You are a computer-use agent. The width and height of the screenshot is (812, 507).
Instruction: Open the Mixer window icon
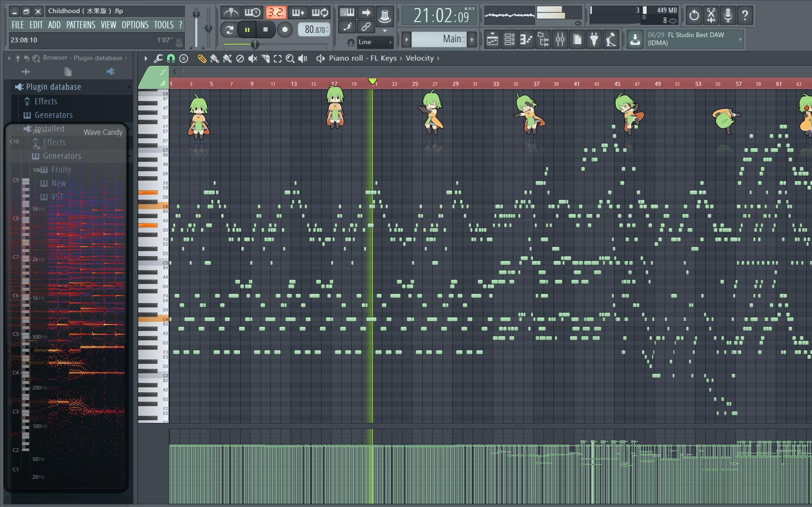pos(560,40)
